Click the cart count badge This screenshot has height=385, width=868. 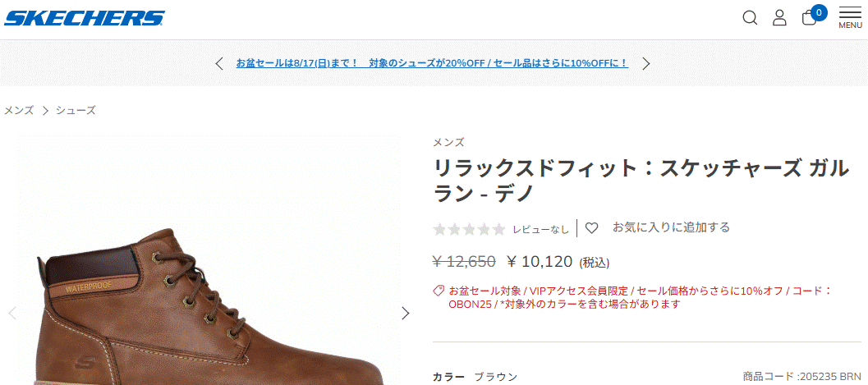click(x=819, y=12)
